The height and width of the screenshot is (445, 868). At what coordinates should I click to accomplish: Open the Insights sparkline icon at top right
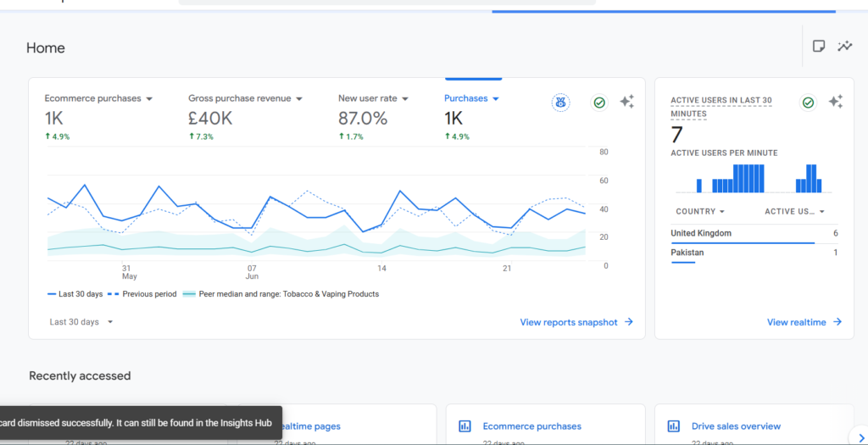pyautogui.click(x=845, y=46)
